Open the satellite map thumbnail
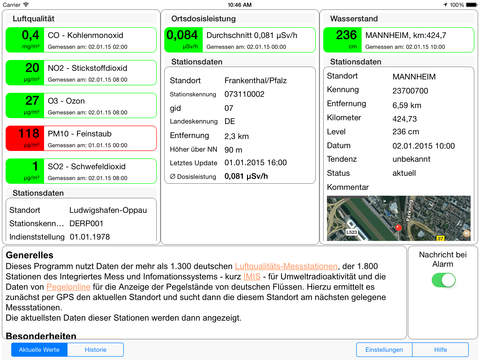480x360 pixels. point(399,218)
